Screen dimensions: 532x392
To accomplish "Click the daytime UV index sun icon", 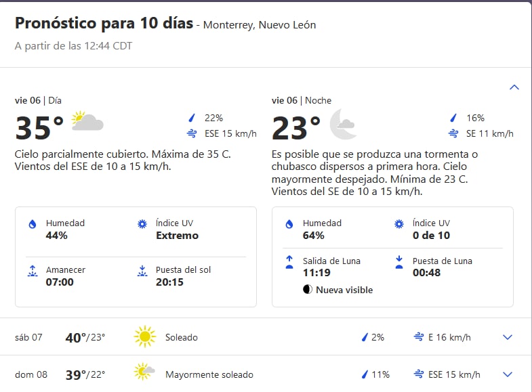I will (142, 224).
